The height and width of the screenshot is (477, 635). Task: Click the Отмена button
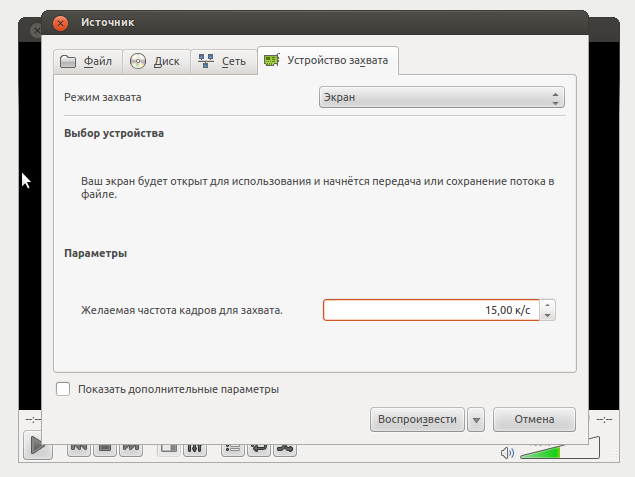click(x=534, y=420)
